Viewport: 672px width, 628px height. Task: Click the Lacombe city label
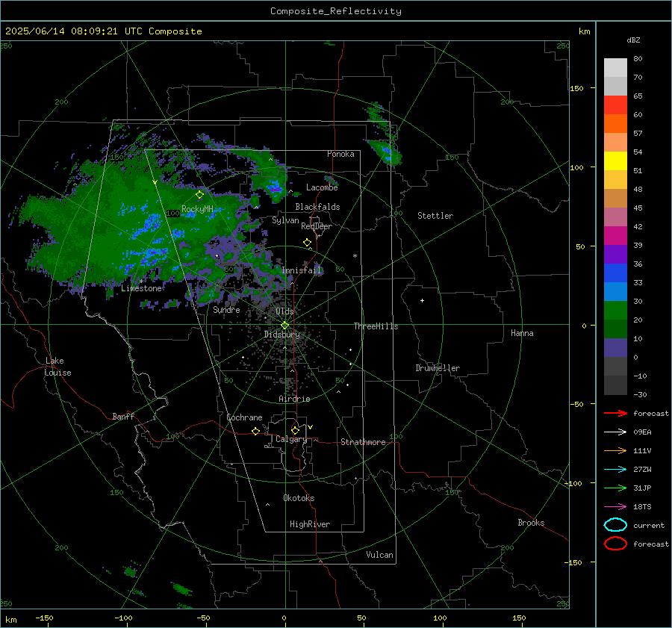click(322, 187)
